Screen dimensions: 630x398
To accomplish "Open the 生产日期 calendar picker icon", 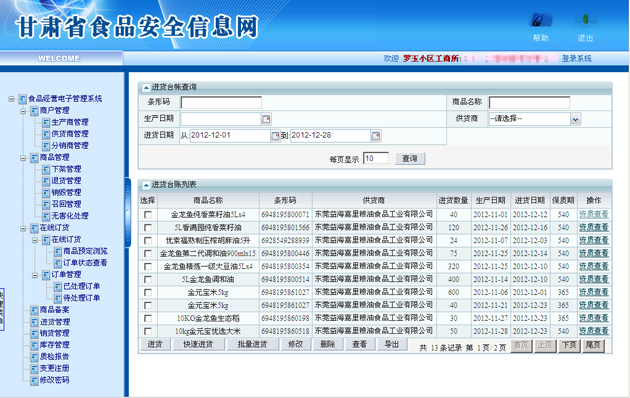I will (x=266, y=119).
